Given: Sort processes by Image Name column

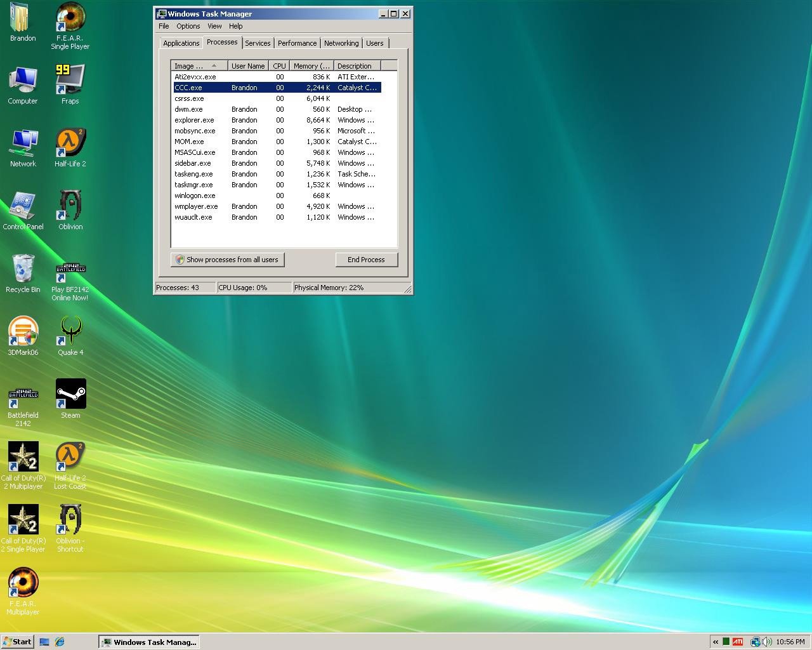Looking at the screenshot, I should click(199, 65).
